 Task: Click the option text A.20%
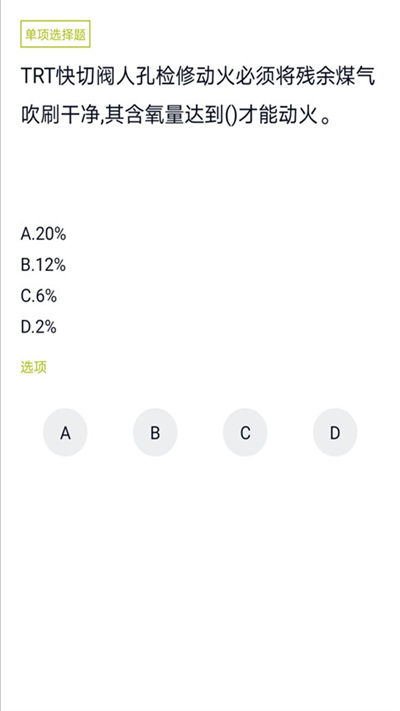tap(44, 234)
